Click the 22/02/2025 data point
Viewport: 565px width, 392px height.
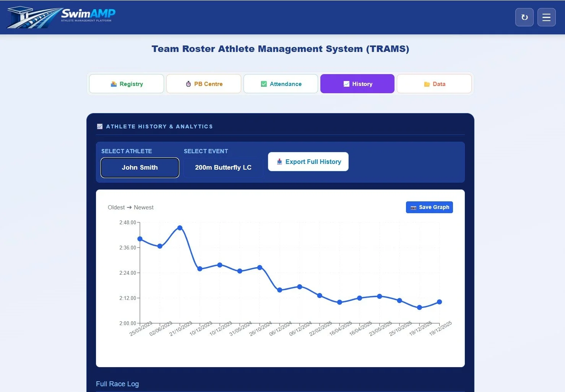320,295
